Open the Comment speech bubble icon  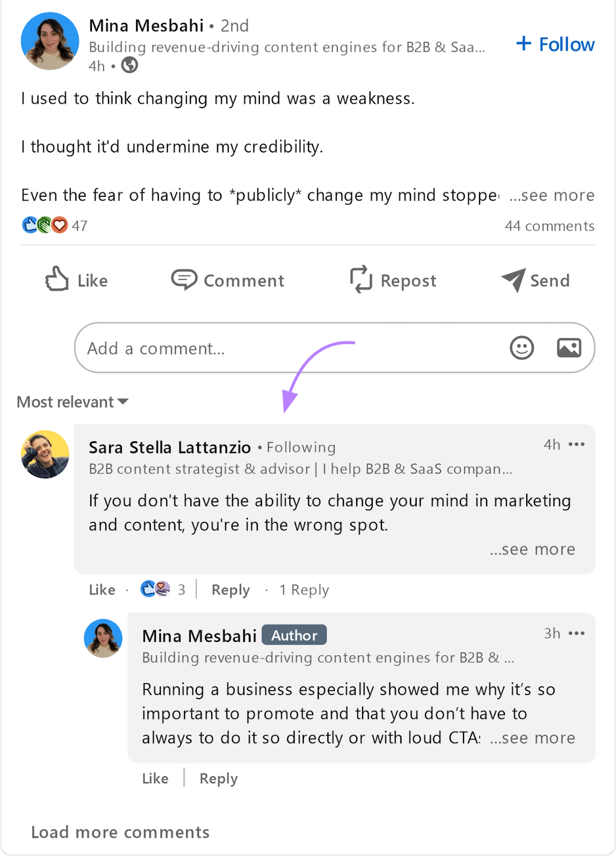(184, 280)
